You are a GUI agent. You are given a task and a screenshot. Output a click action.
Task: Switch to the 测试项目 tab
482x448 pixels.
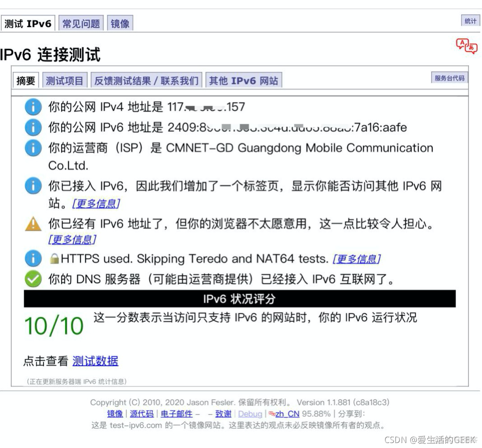click(65, 81)
